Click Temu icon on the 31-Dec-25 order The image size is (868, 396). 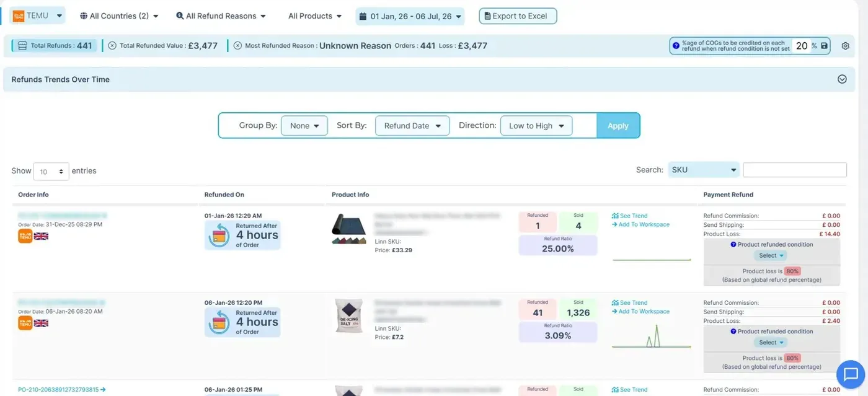25,236
